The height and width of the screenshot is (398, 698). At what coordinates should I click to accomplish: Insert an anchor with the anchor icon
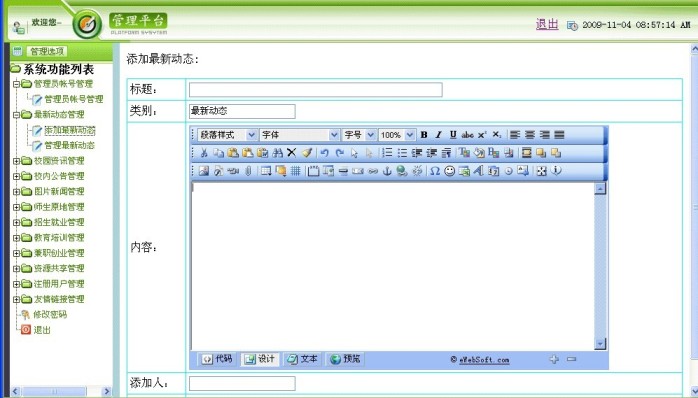click(387, 171)
